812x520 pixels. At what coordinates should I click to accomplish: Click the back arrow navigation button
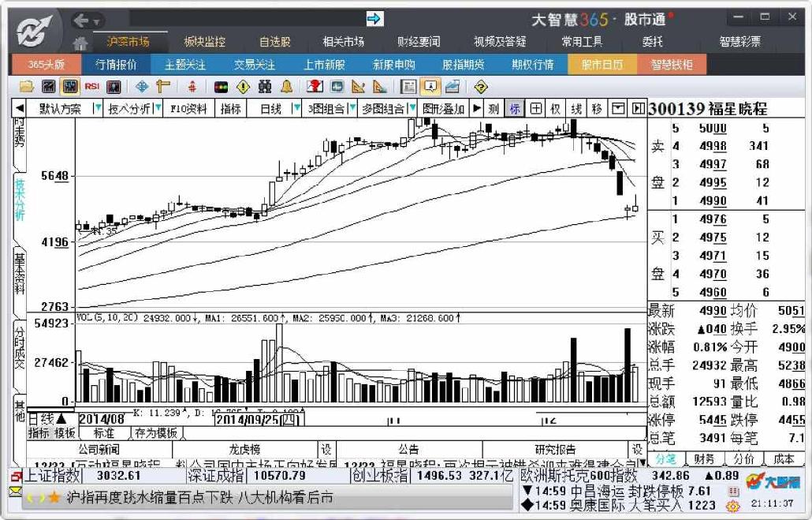coord(80,21)
